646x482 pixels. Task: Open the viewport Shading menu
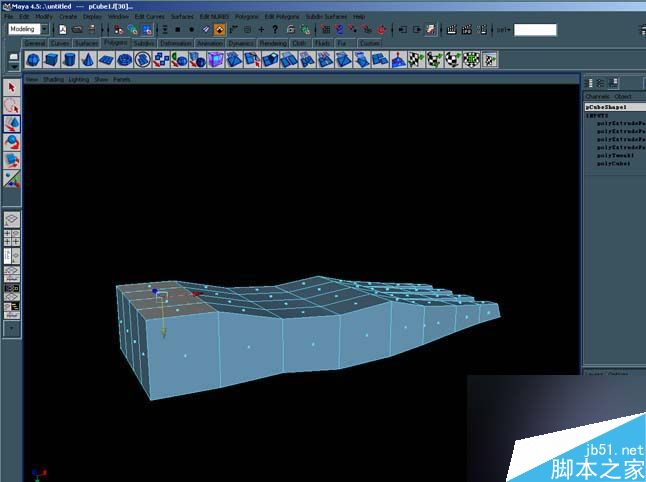click(x=54, y=79)
